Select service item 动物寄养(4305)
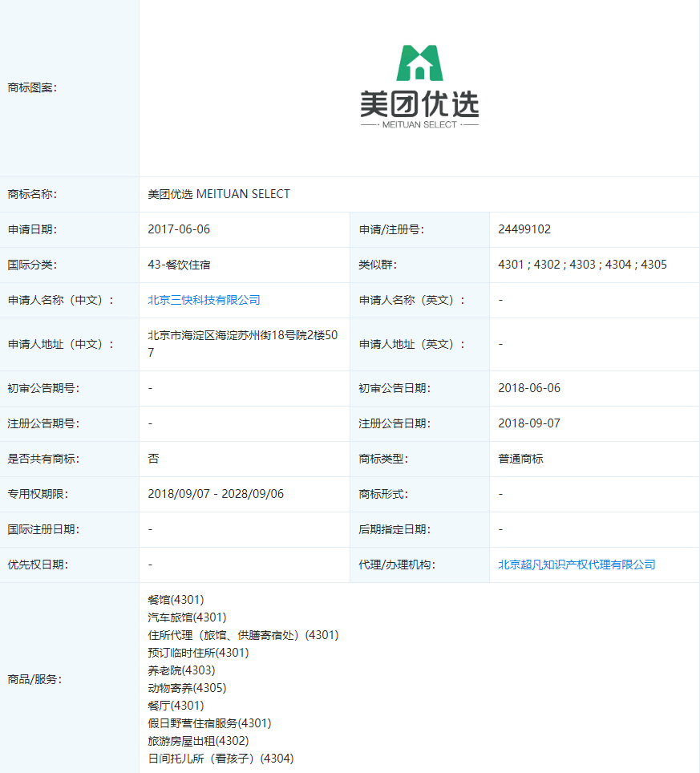 (187, 688)
